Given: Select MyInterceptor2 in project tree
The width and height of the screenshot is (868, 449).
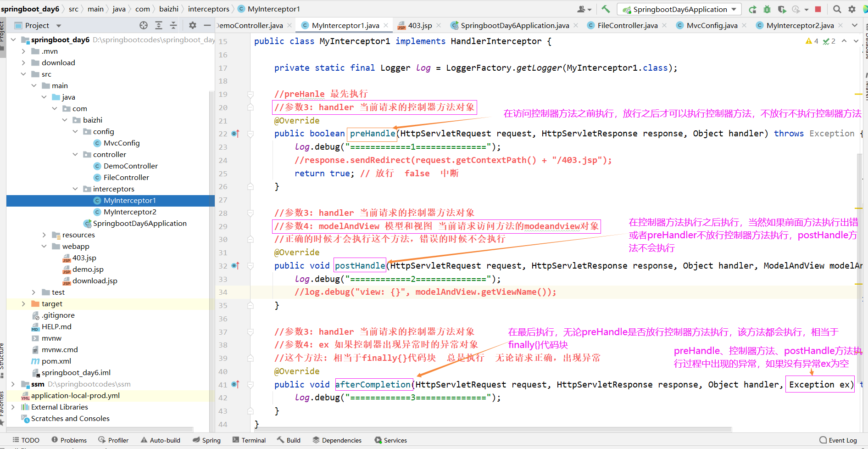Looking at the screenshot, I should (x=129, y=212).
